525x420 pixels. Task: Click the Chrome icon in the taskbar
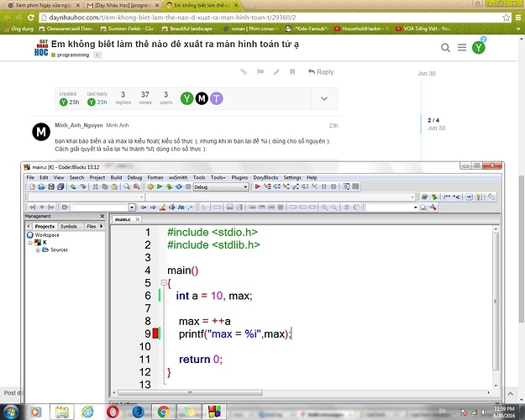[163, 411]
